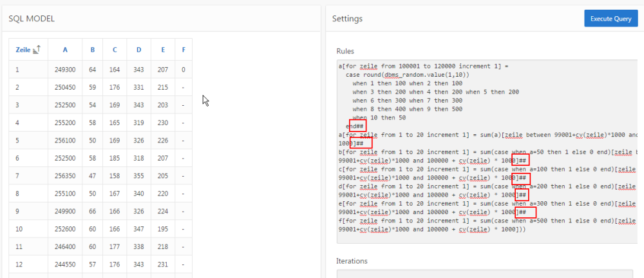Select cell value 256350 in row 7
The width and height of the screenshot is (644, 278).
click(65, 176)
